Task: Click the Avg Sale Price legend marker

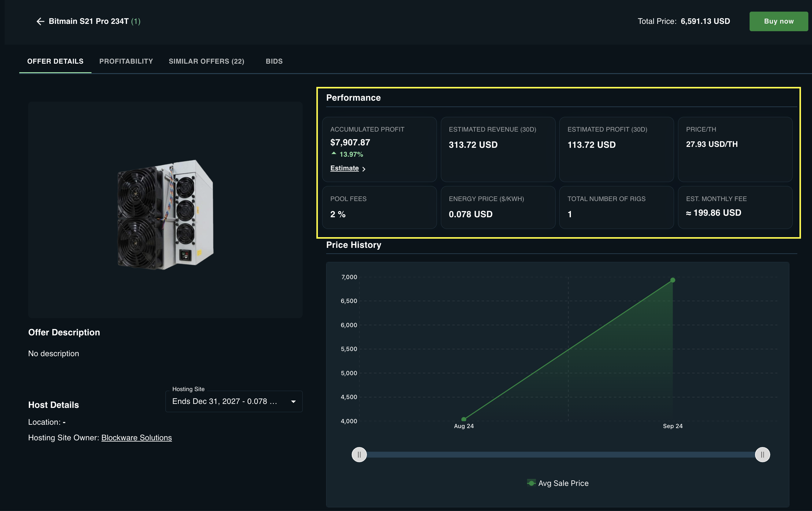Action: tap(531, 483)
